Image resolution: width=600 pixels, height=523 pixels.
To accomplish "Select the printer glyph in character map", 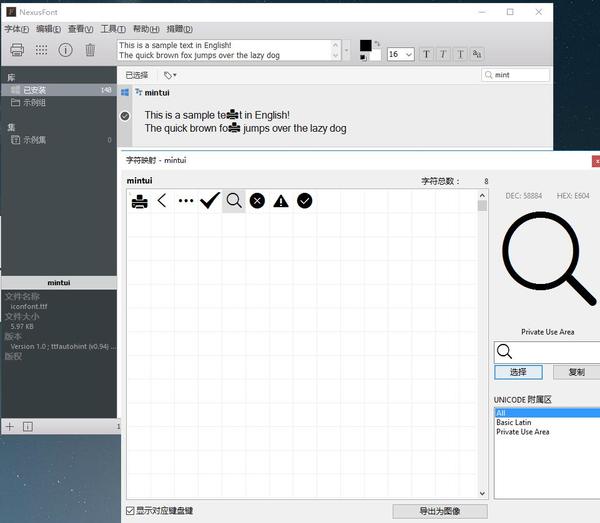I will [x=139, y=201].
